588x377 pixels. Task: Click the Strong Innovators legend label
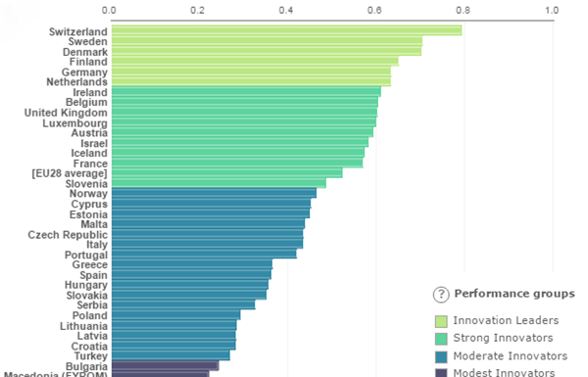pos(503,338)
